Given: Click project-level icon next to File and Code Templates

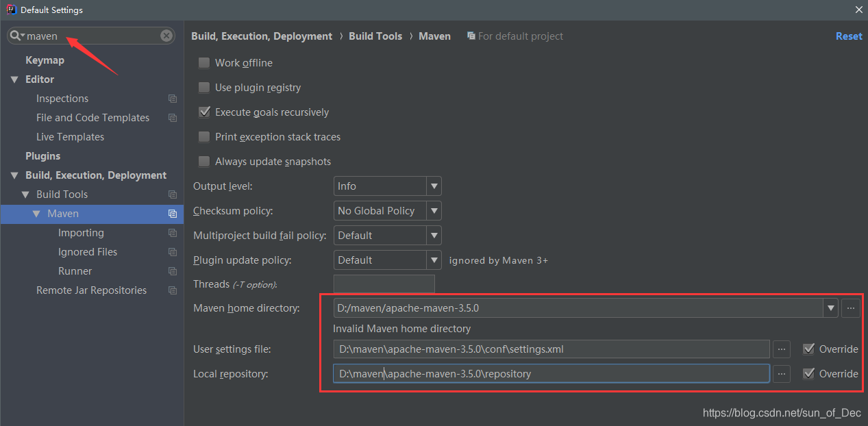Looking at the screenshot, I should (x=173, y=118).
